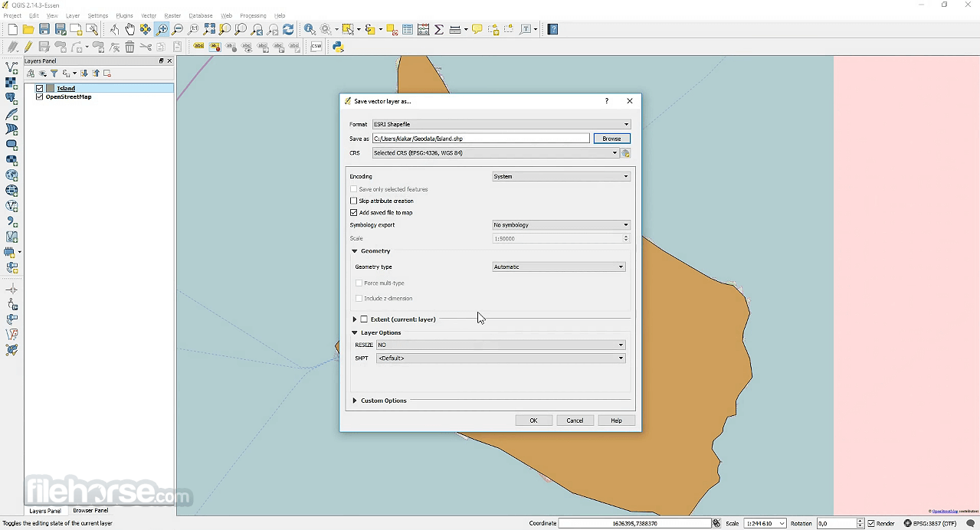Click the Add PostGIS Layer elephant icon
This screenshot has height=530, width=980.
[11, 99]
